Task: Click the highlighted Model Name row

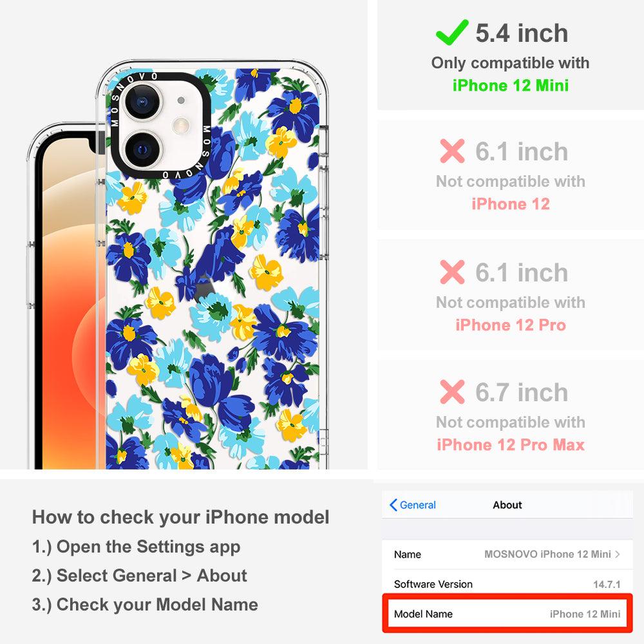Action: click(507, 614)
